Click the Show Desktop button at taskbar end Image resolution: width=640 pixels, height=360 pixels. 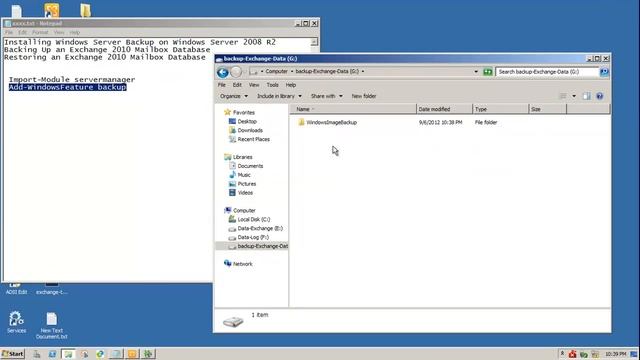[x=634, y=354]
